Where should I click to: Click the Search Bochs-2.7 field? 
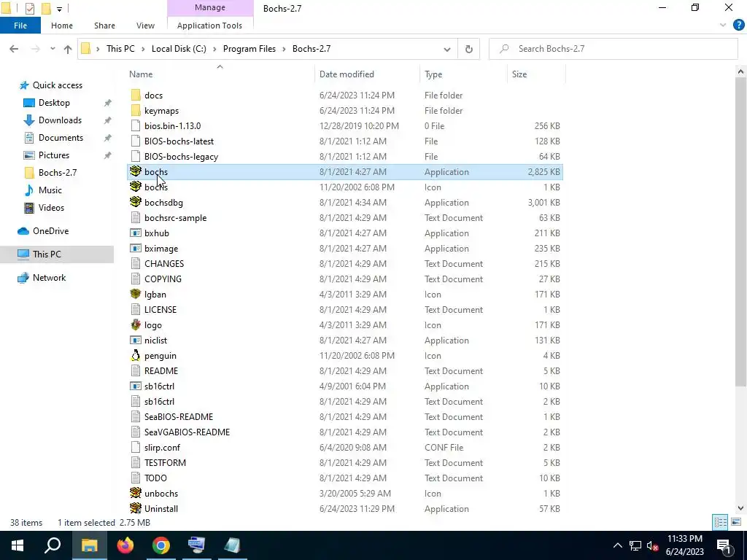click(613, 49)
